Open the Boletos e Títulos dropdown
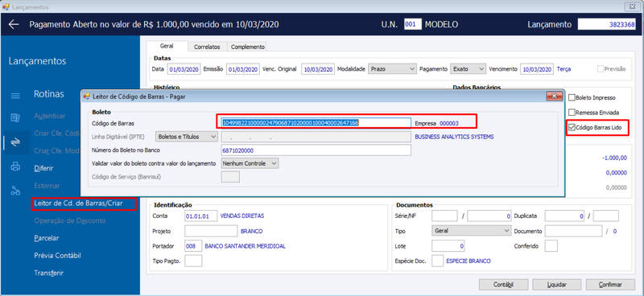Image resolution: width=644 pixels, height=296 pixels. coord(187,137)
